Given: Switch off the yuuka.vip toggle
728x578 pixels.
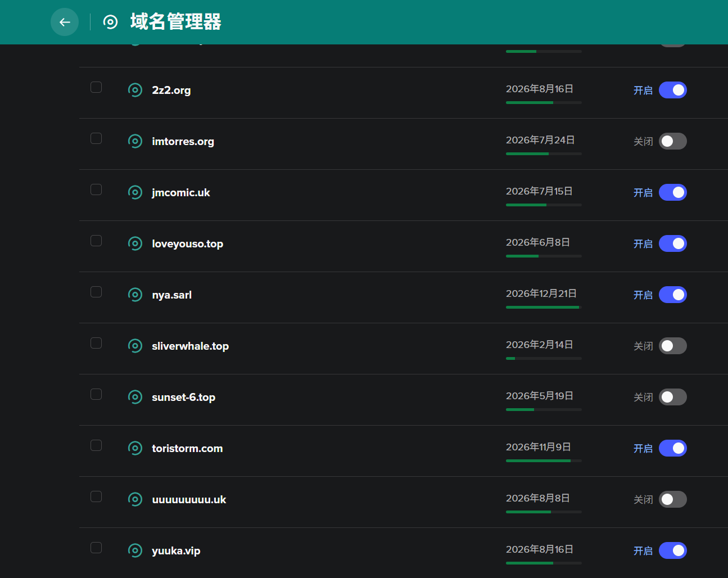Looking at the screenshot, I should tap(672, 550).
